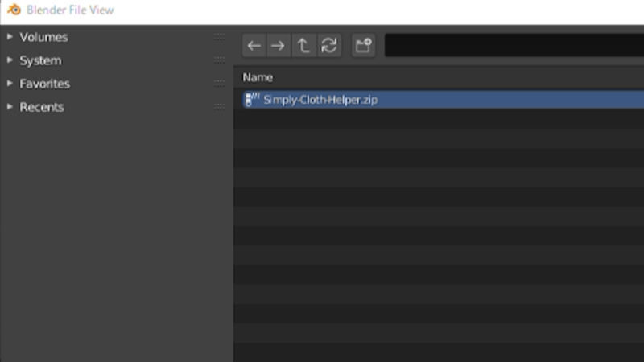644x362 pixels.
Task: Create a new folder
Action: [x=364, y=45]
